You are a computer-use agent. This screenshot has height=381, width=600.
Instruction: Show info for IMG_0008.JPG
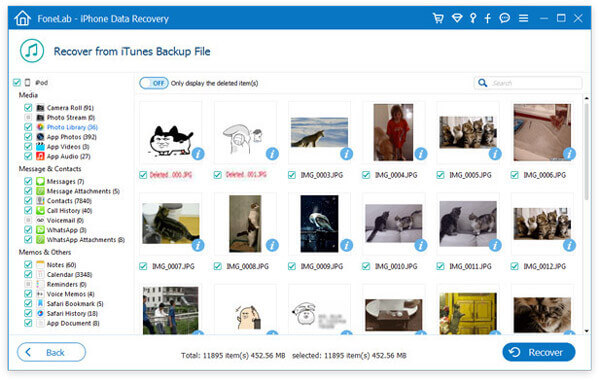coord(272,245)
